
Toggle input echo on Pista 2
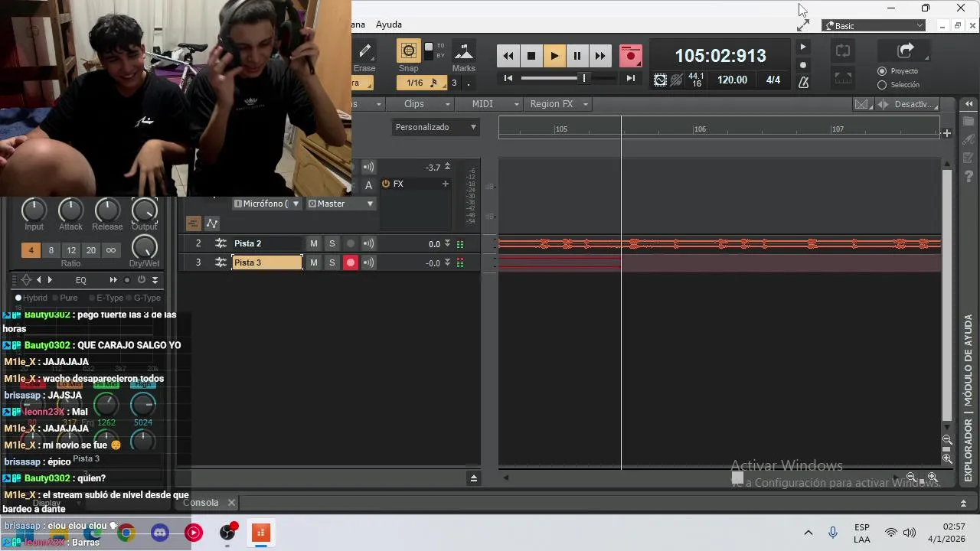click(369, 243)
